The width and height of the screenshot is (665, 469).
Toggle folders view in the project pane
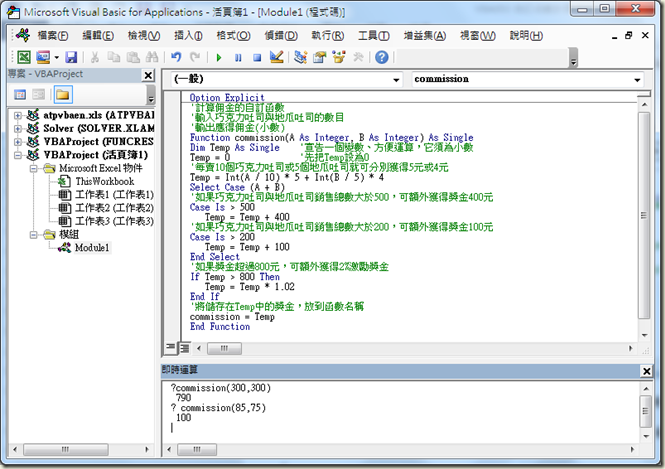click(x=63, y=95)
